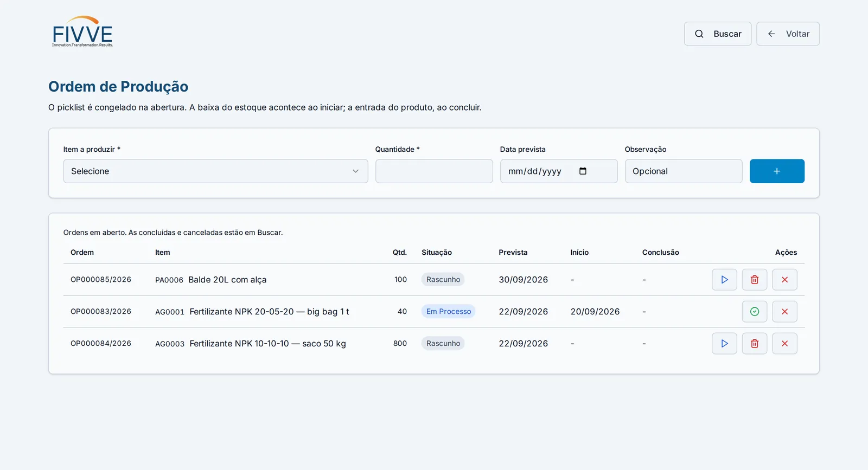This screenshot has width=868, height=470.
Task: Cancel order OP000085/2026 with X icon
Action: [x=784, y=280]
